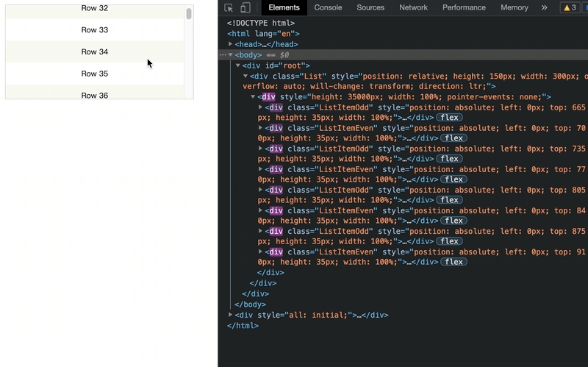Collapse the body element node

click(231, 54)
